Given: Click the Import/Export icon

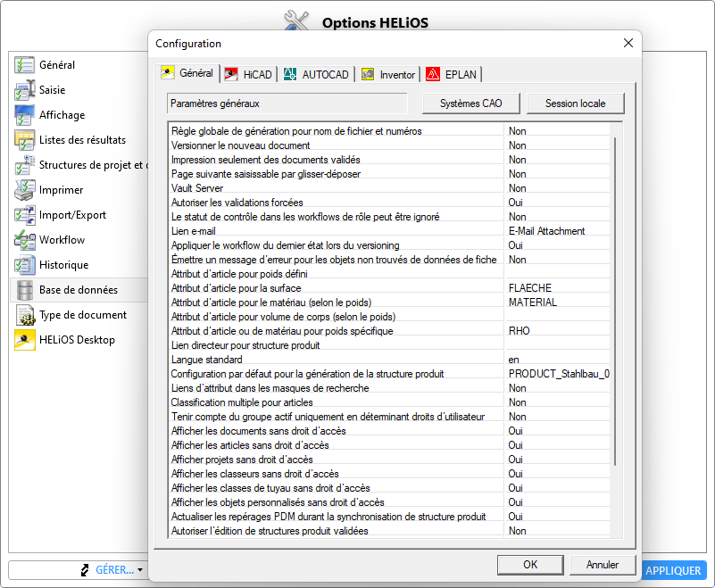Looking at the screenshot, I should pyautogui.click(x=25, y=215).
